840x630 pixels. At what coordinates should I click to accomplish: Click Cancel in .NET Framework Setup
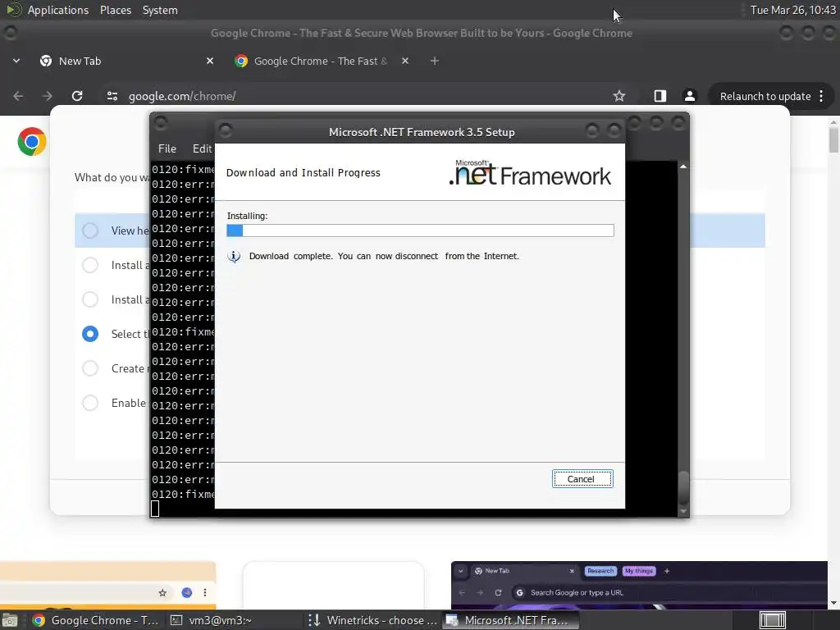(582, 478)
